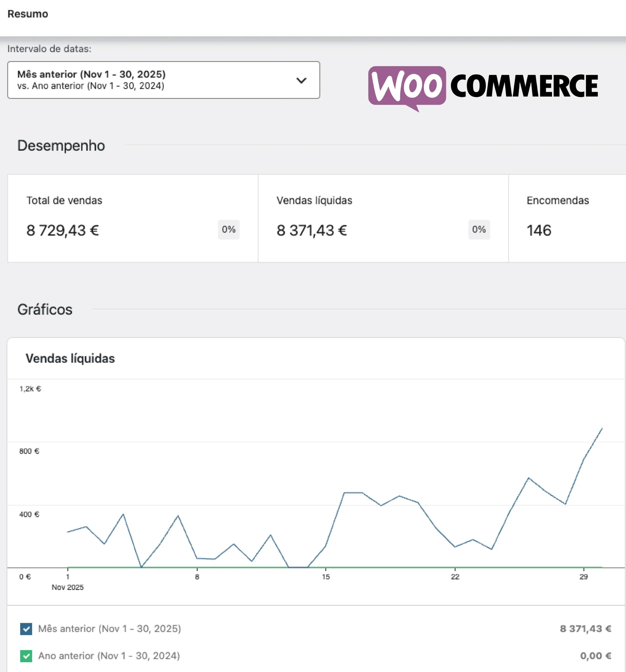Open the Total de vendas card

click(x=133, y=218)
